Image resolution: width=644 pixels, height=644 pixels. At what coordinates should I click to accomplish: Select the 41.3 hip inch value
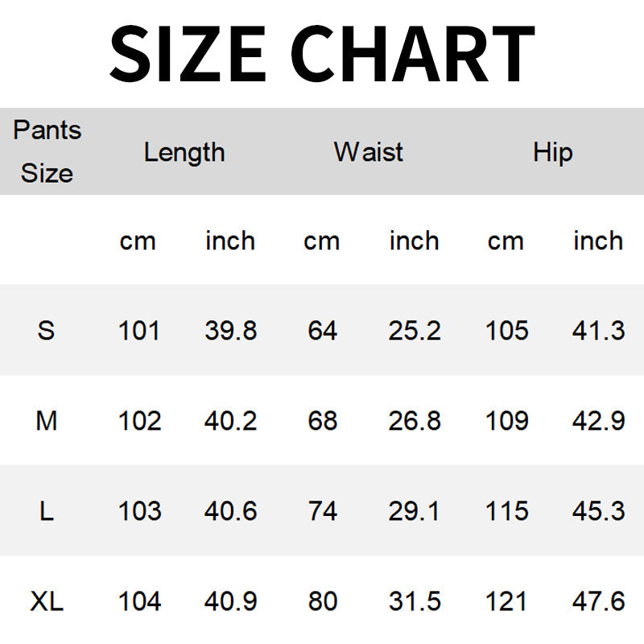click(x=598, y=330)
